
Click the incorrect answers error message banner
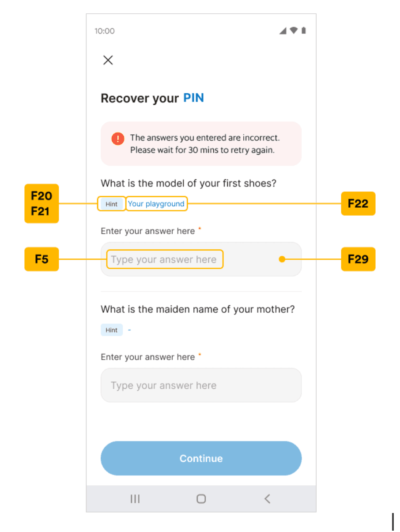coord(201,144)
